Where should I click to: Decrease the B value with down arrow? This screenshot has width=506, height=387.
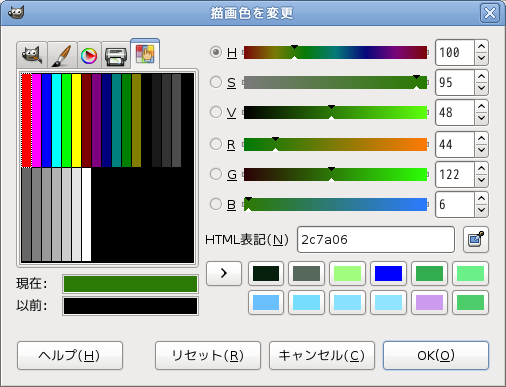tap(481, 210)
